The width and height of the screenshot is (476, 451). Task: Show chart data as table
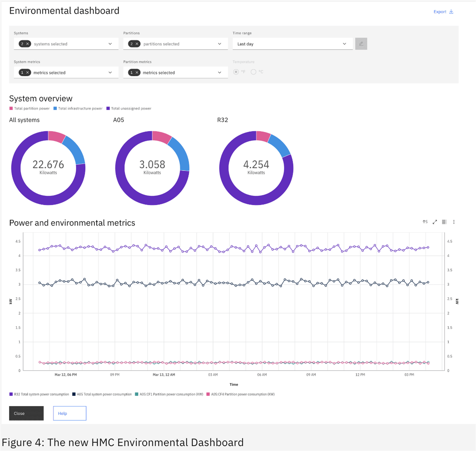[444, 222]
